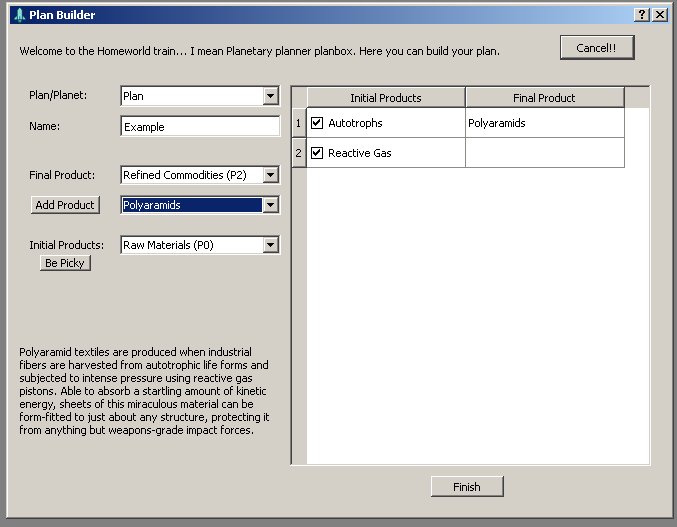Select row header 1 in table
The width and height of the screenshot is (677, 527).
299,123
